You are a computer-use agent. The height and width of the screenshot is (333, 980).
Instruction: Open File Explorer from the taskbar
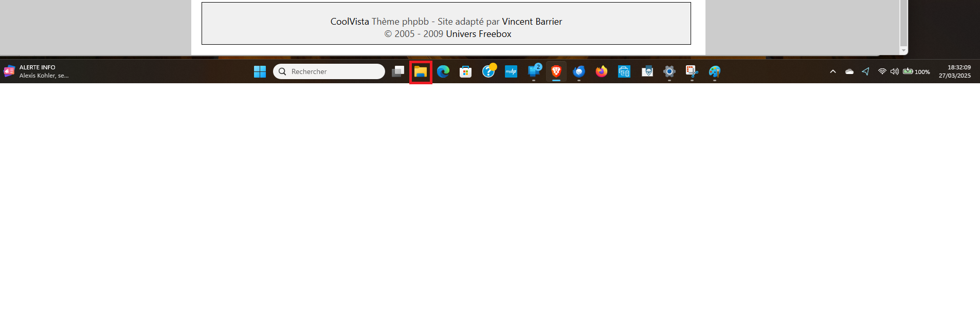(421, 71)
